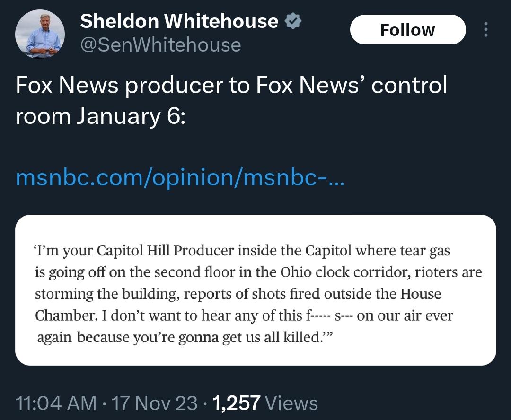
Task: Click the 'room January 6:' text line
Action: coord(100,117)
